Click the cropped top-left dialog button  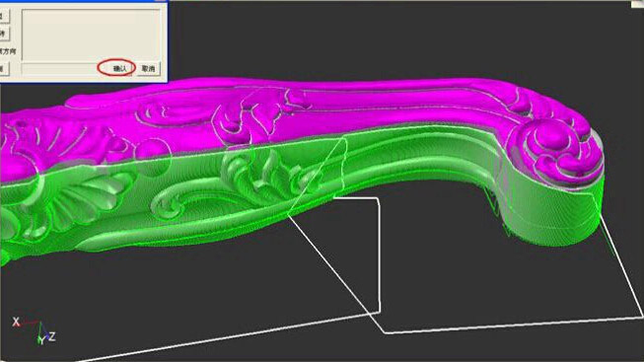pos(4,16)
